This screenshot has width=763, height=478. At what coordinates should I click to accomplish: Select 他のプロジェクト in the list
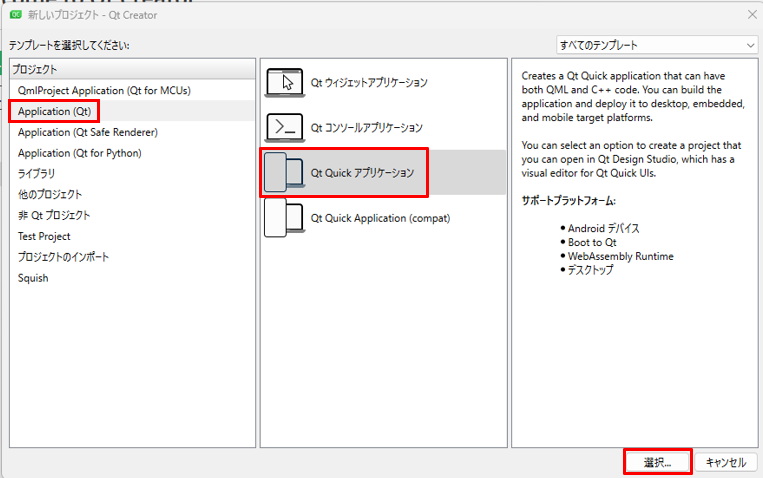[x=50, y=195]
